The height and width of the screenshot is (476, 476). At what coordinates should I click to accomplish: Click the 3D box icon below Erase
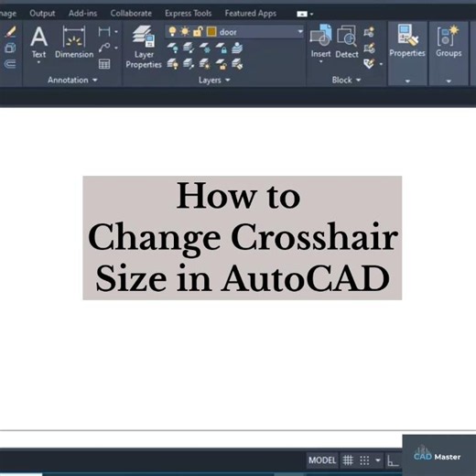pyautogui.click(x=10, y=48)
